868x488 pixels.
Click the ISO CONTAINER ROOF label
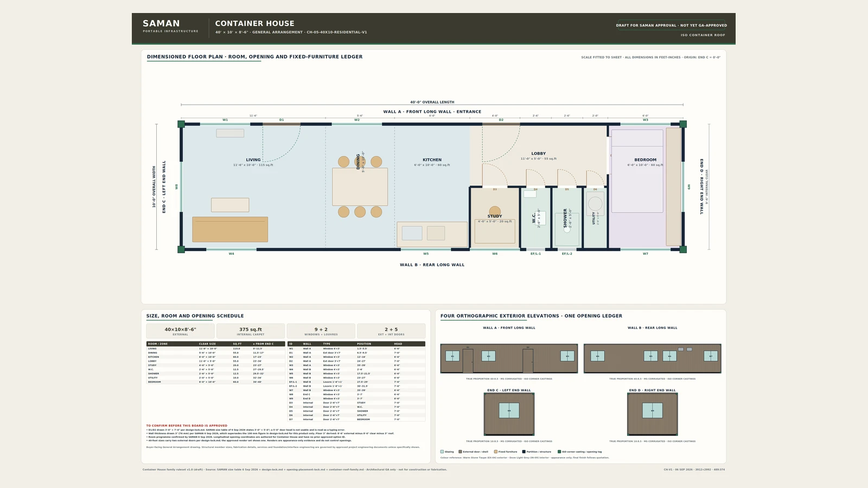point(703,35)
